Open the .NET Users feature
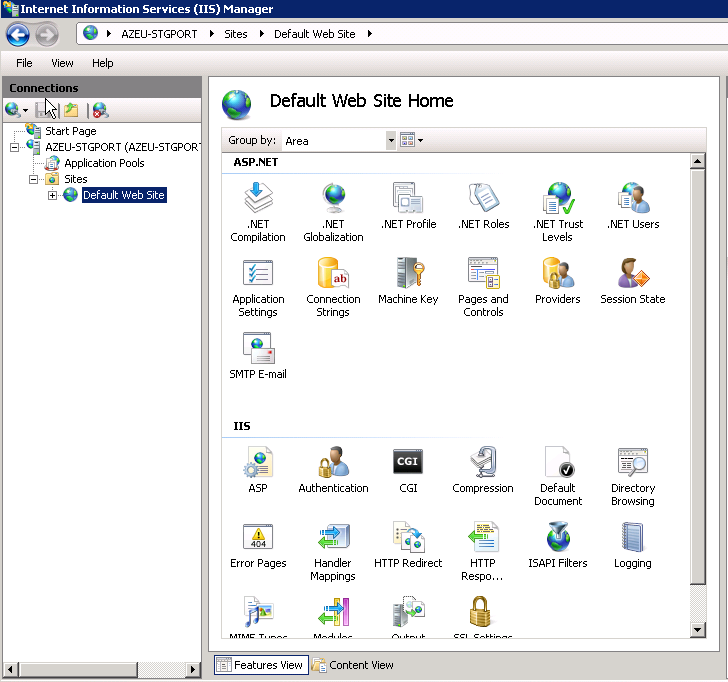The width and height of the screenshot is (728, 682). pyautogui.click(x=633, y=206)
